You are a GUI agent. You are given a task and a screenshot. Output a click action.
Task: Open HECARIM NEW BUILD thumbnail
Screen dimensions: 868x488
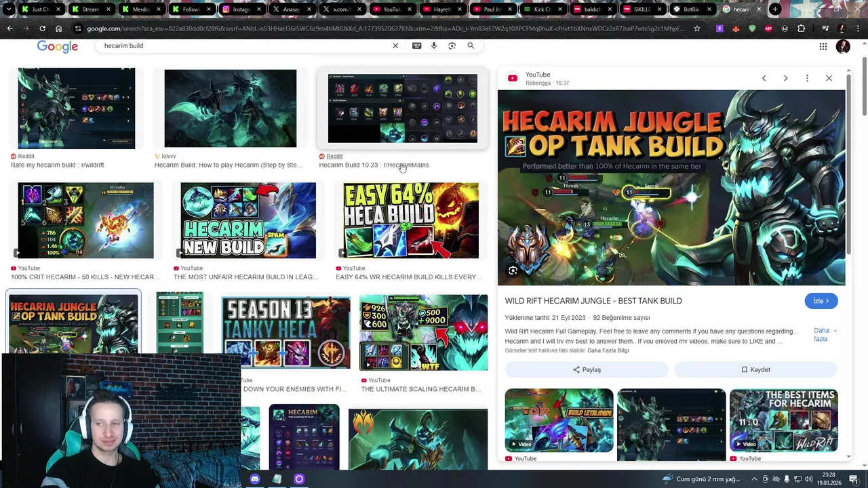[x=248, y=220]
